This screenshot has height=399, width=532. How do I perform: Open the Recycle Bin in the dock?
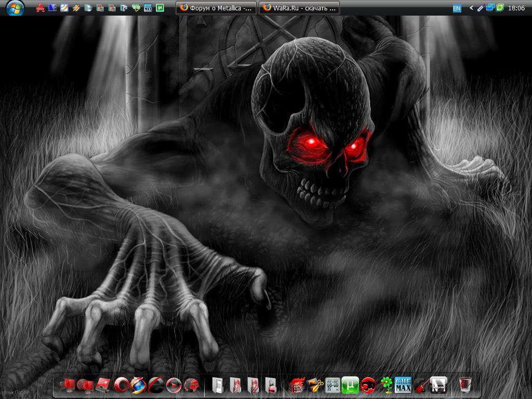coord(465,385)
